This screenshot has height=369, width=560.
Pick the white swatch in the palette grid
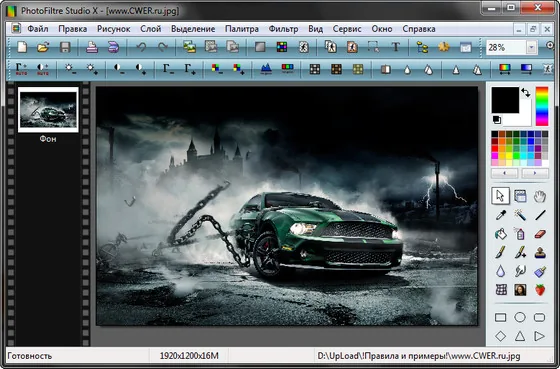[545, 163]
